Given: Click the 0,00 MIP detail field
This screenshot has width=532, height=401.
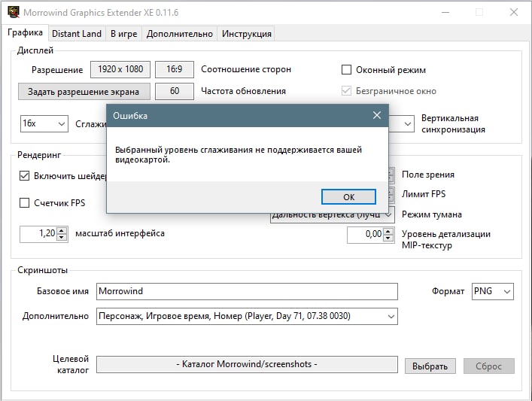Looking at the screenshot, I should [x=366, y=235].
